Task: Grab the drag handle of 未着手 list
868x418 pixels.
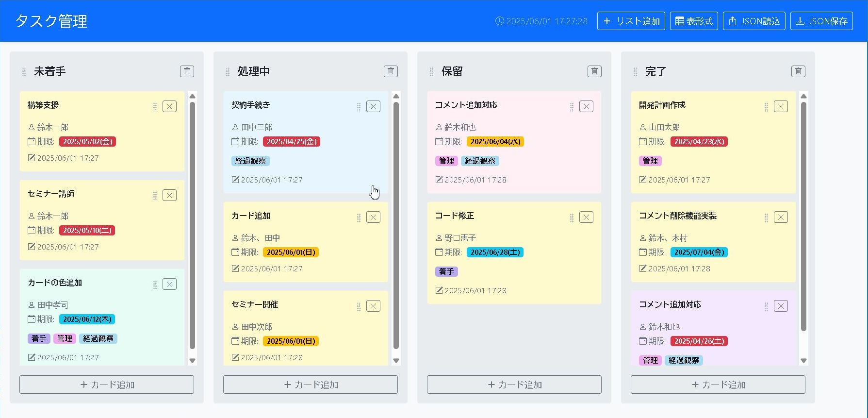Action: point(24,72)
